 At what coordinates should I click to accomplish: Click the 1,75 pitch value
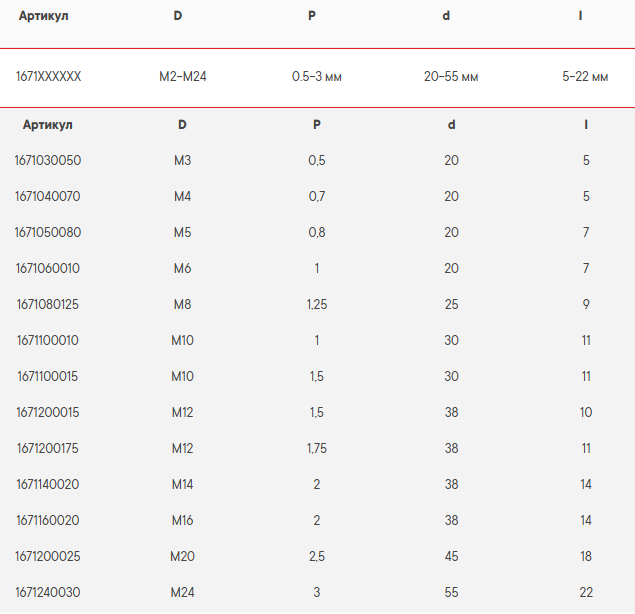[x=316, y=448]
